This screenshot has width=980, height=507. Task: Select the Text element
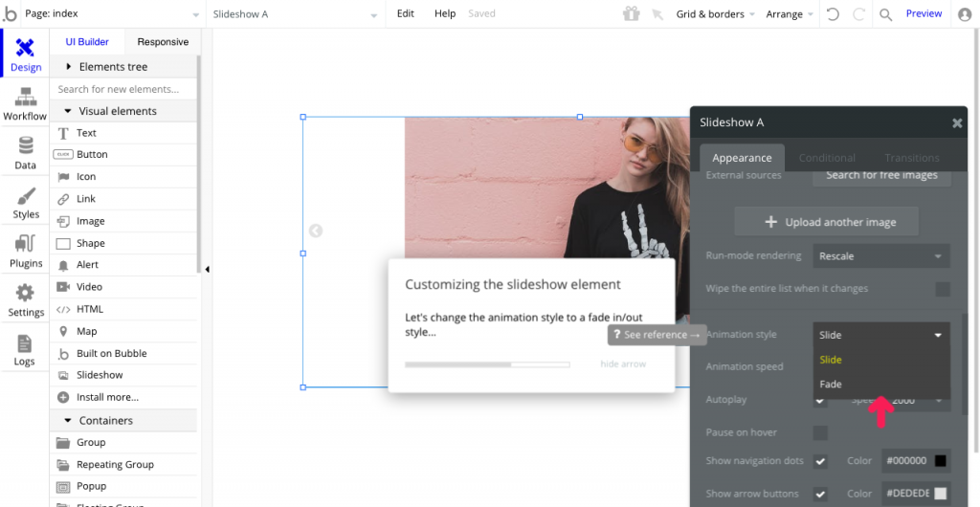(123, 133)
